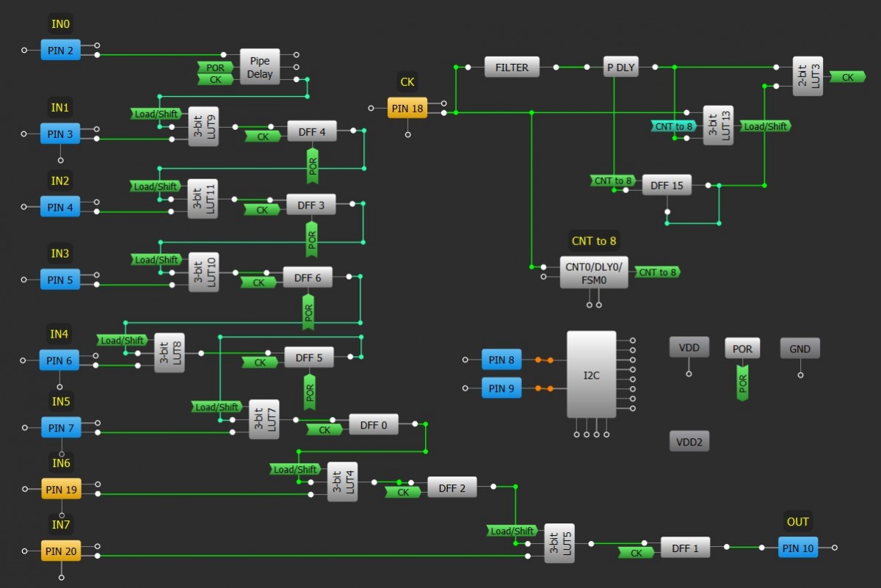This screenshot has height=588, width=881.
Task: Select the DFF 4 flip-flop block
Action: click(312, 131)
